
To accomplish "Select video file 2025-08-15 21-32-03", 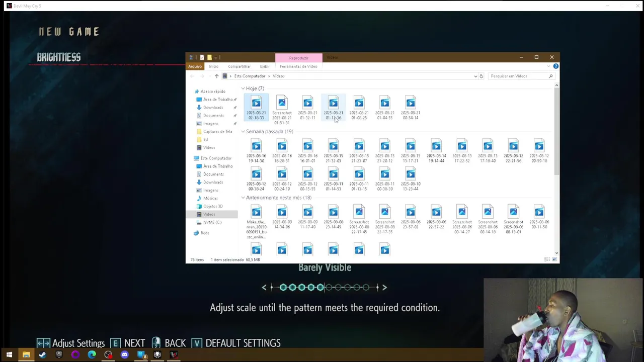I will 333,151.
